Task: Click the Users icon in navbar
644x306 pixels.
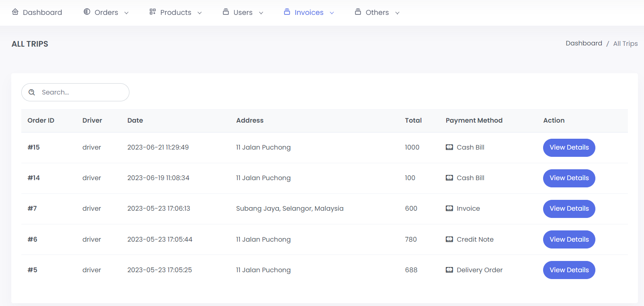Action: pyautogui.click(x=226, y=12)
